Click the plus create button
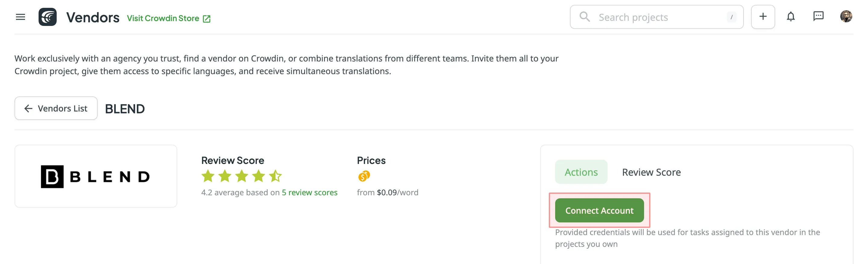 [763, 17]
